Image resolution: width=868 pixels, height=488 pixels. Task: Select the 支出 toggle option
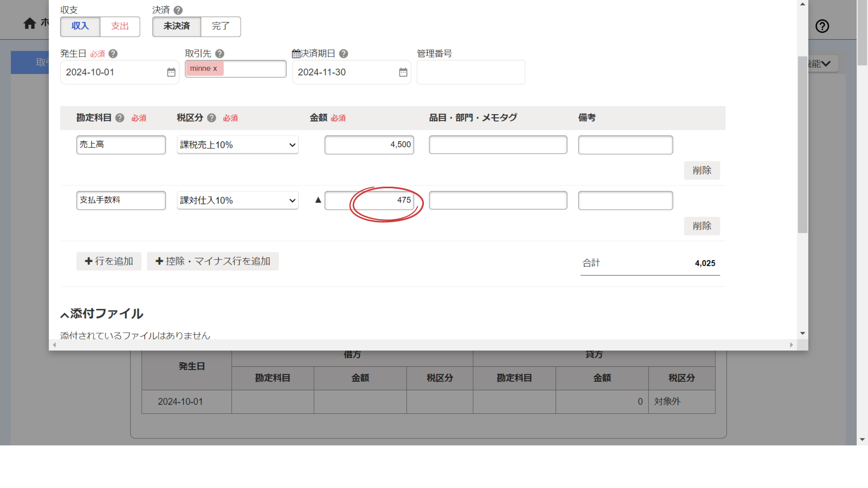(x=120, y=26)
